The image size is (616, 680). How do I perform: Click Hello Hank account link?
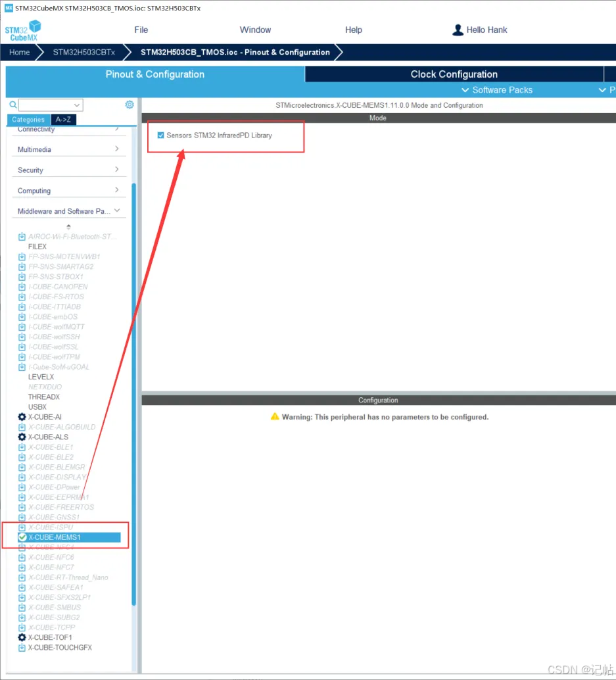point(486,30)
